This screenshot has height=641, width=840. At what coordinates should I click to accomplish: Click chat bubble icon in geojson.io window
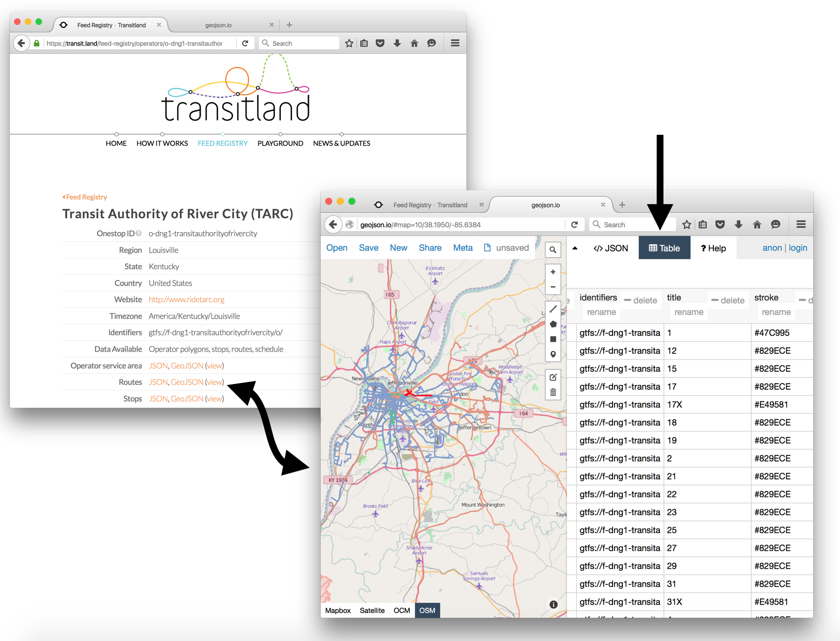point(775,224)
